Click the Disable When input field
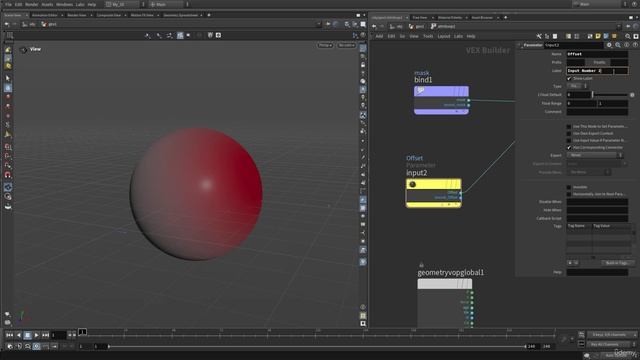640x360 pixels. pyautogui.click(x=597, y=202)
